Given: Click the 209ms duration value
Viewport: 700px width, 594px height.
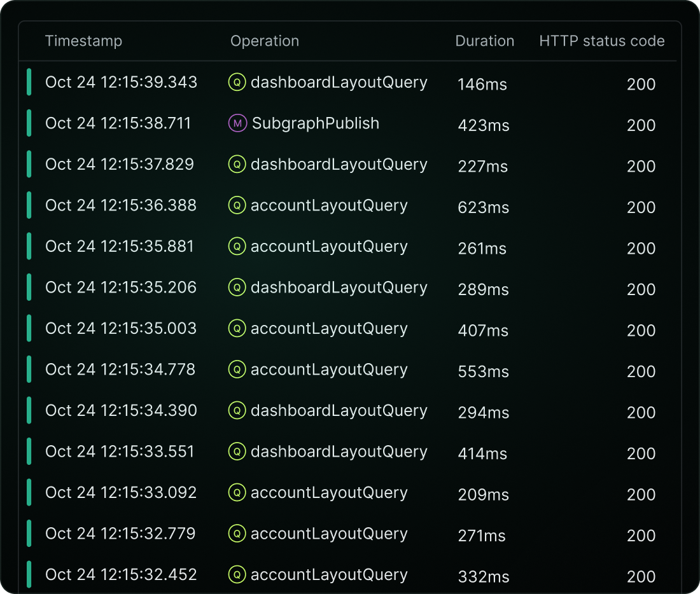Looking at the screenshot, I should pyautogui.click(x=484, y=495).
